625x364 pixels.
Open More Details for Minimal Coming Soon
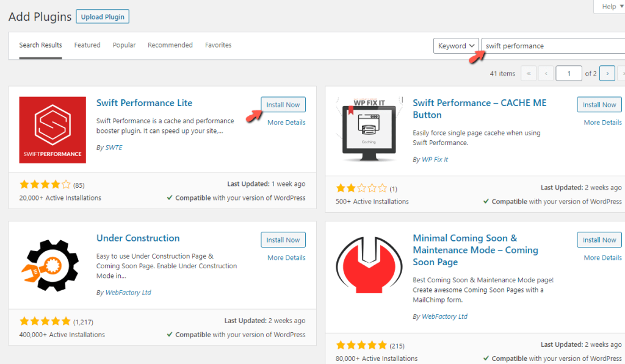pyautogui.click(x=602, y=258)
